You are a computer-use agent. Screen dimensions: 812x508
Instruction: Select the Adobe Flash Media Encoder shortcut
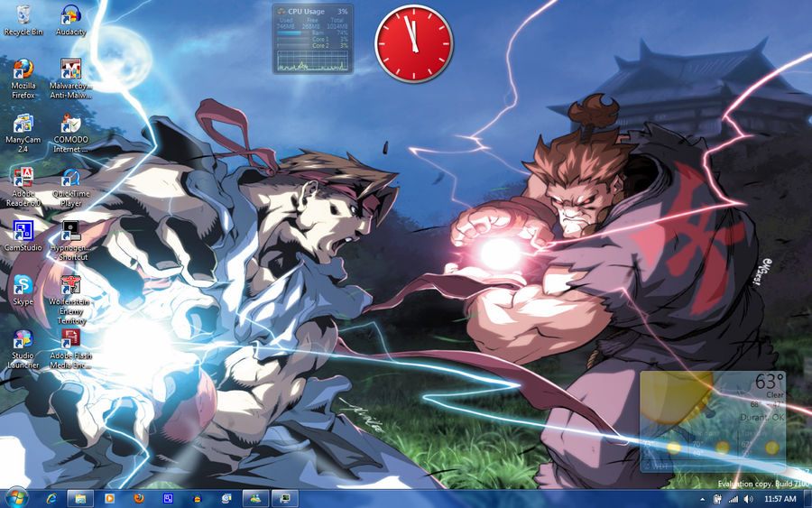tap(70, 349)
